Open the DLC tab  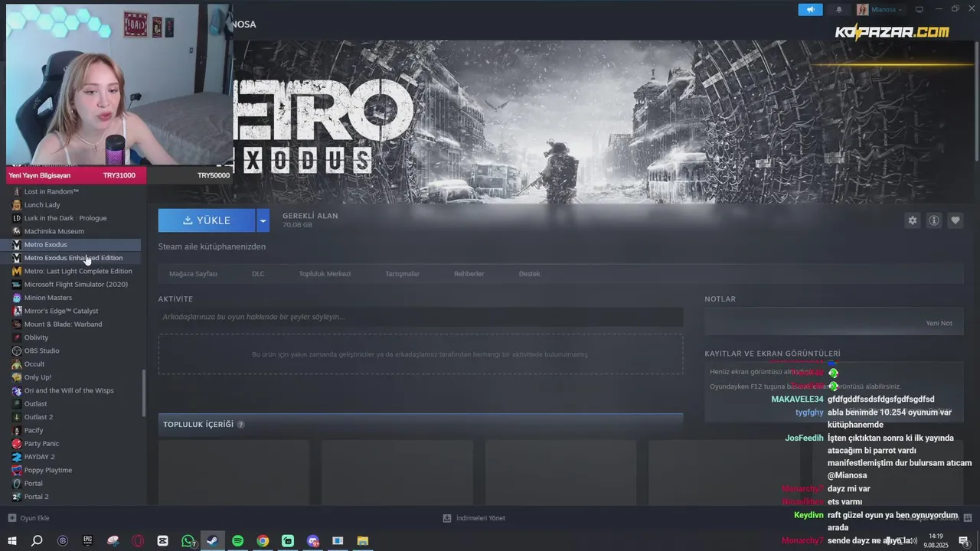pos(258,273)
